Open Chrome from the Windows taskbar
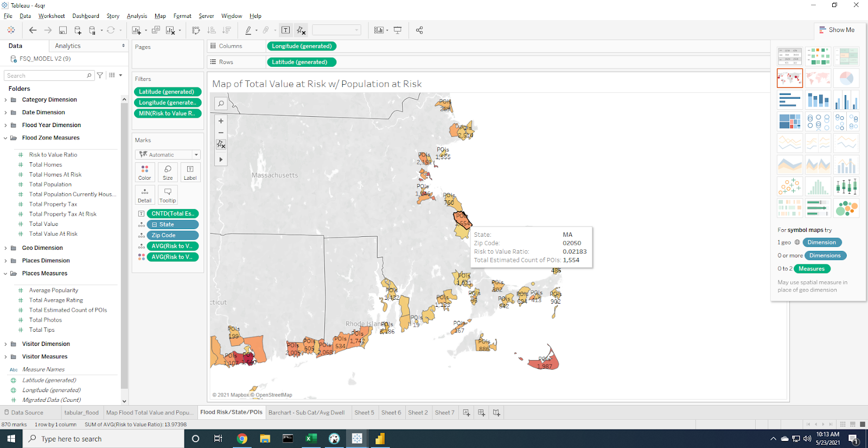 242,439
